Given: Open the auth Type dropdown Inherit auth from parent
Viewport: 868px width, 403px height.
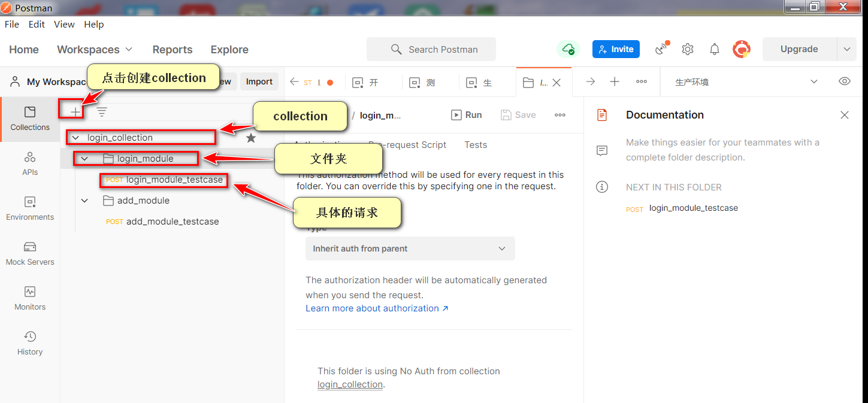Looking at the screenshot, I should click(410, 249).
